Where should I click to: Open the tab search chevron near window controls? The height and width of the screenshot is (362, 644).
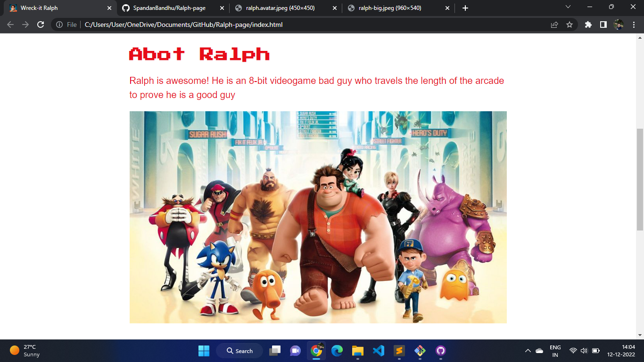[568, 8]
